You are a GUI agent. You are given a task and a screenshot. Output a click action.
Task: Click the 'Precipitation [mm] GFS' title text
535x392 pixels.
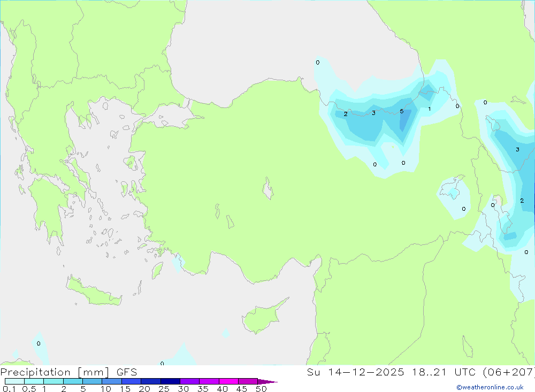pyautogui.click(x=68, y=372)
